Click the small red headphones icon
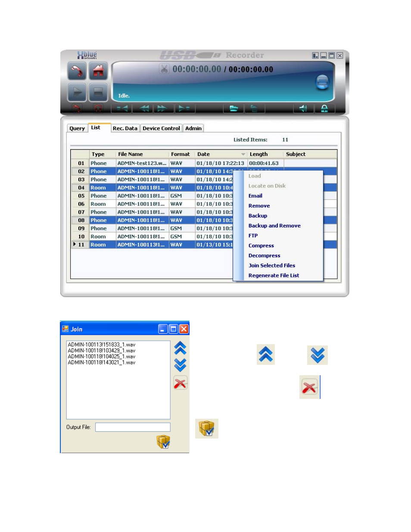The height and width of the screenshot is (532, 411). tap(98, 108)
